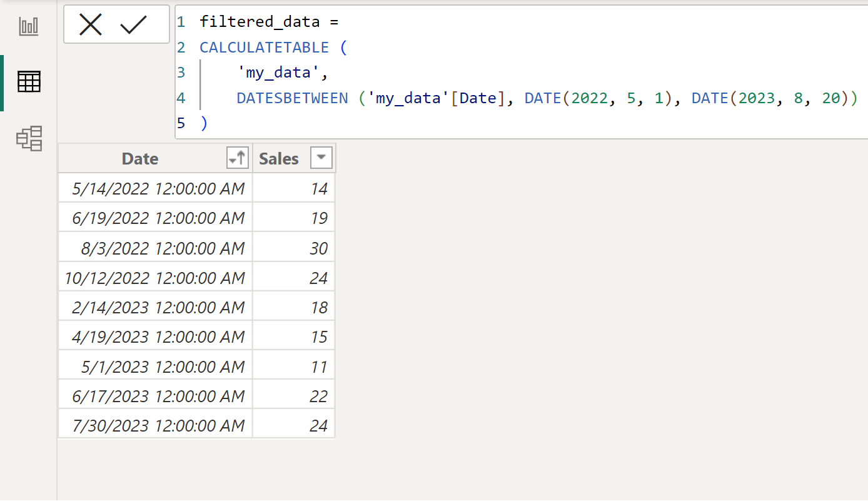Open the Sales column filter dropdown
The image size is (868, 501).
pyautogui.click(x=321, y=158)
